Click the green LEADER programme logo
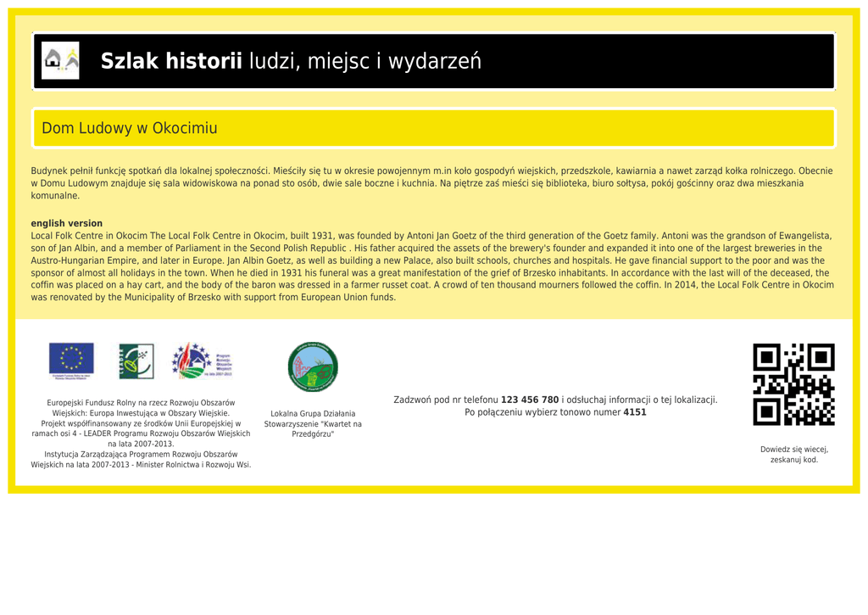 click(136, 361)
